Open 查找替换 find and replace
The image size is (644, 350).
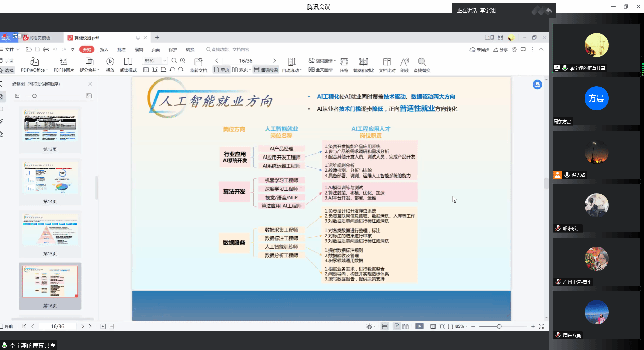[422, 62]
